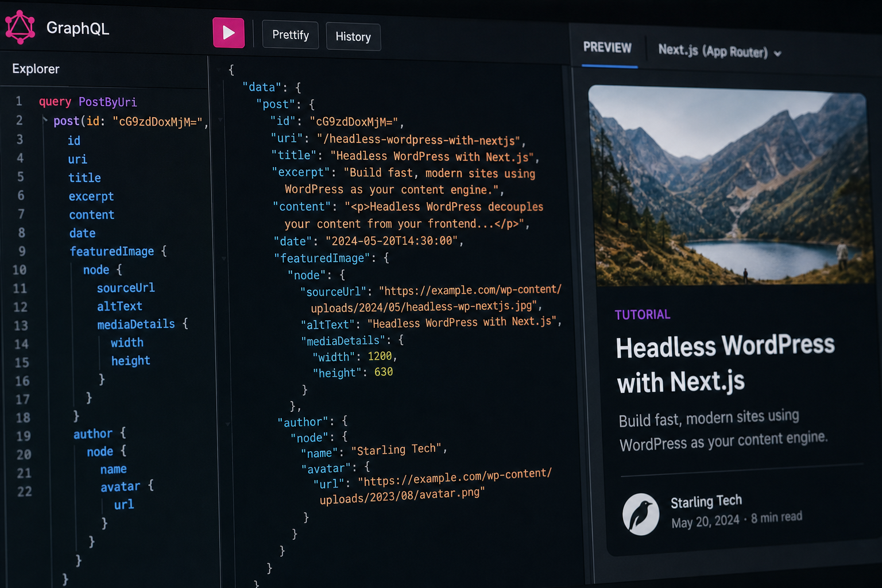The image size is (882, 588).
Task: Click featuredImage on line 9 of query
Action: tap(112, 252)
